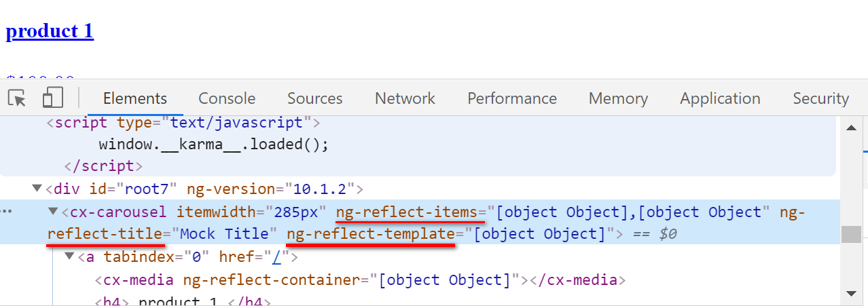Screen dimensions: 868x306
Task: Click the three-dot icon beside cx-carousel row
Action: click(x=7, y=212)
